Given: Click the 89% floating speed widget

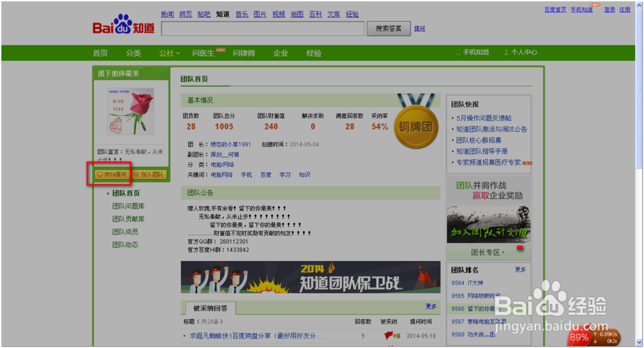Looking at the screenshot, I should [x=594, y=337].
